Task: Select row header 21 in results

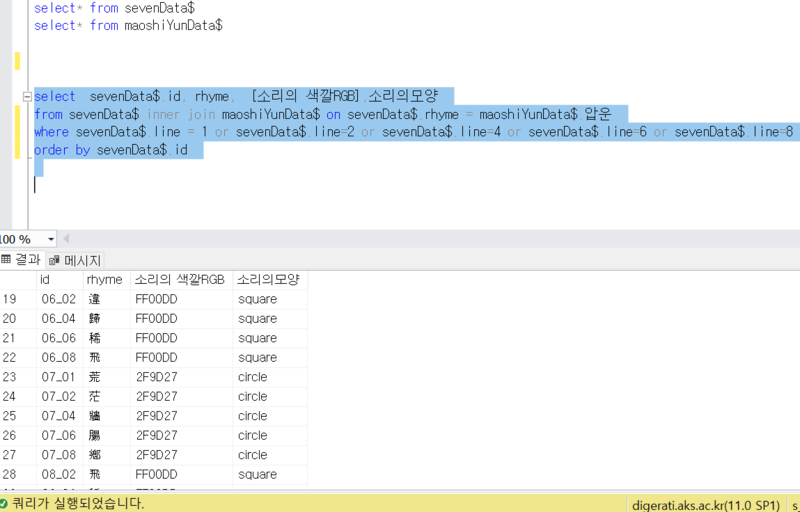Action: coord(18,338)
